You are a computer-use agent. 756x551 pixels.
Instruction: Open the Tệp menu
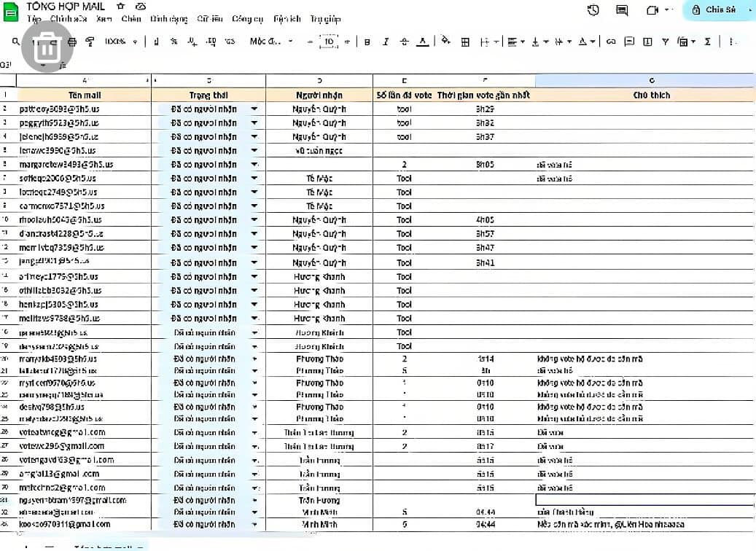click(34, 19)
